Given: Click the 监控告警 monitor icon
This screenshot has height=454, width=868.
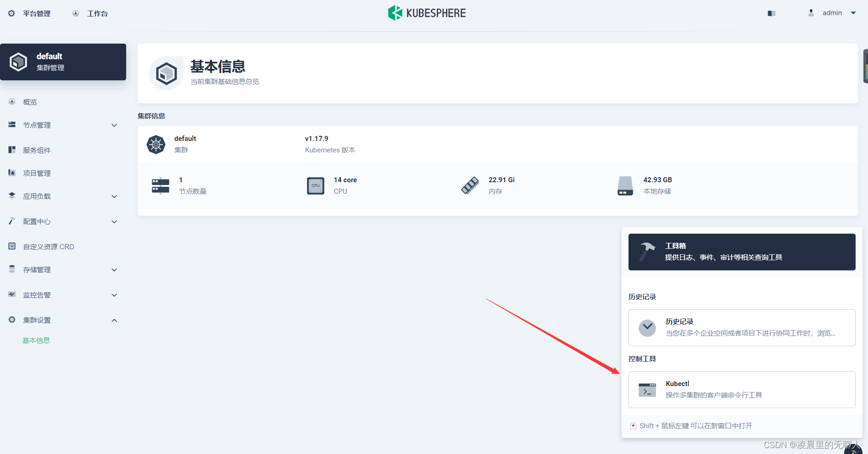Looking at the screenshot, I should coord(12,294).
